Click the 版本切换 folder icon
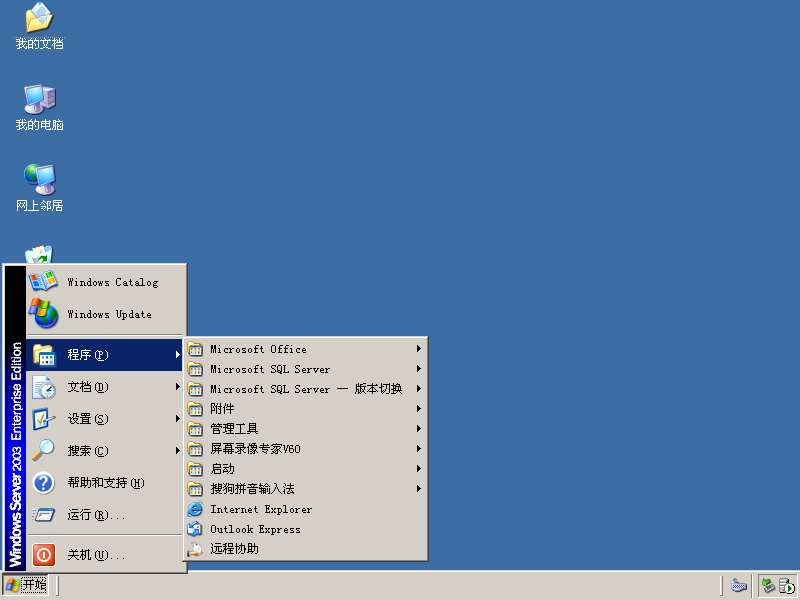Screen dimensions: 800x600 coord(195,389)
